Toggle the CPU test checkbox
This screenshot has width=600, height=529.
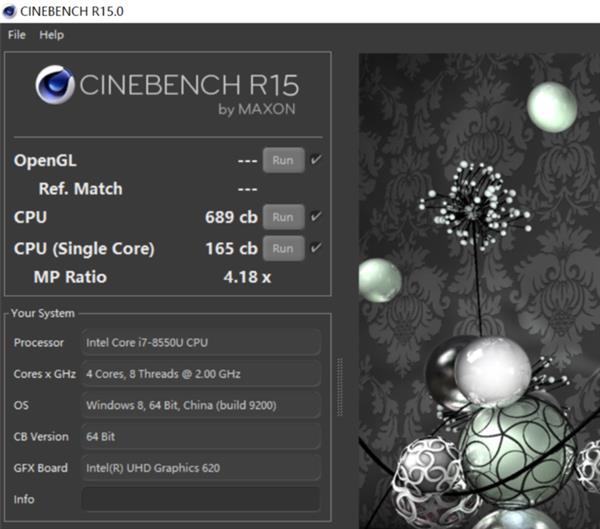point(316,217)
